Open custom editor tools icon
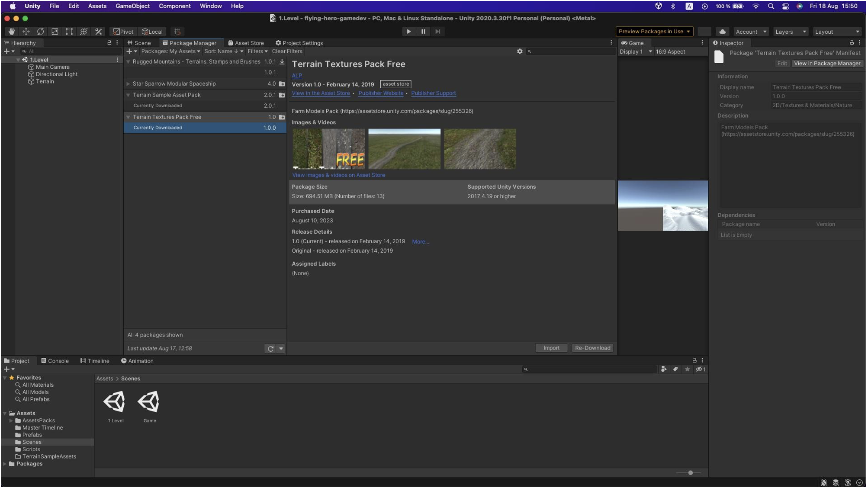 (x=98, y=32)
